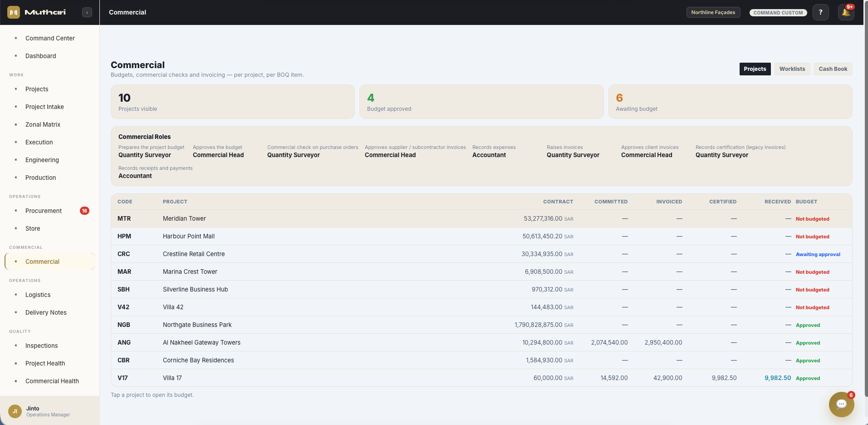Click the 6 Awaiting budget card

click(730, 102)
